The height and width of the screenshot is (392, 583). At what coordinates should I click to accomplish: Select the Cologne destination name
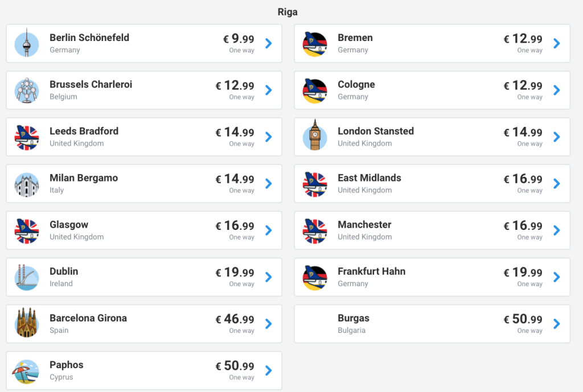pos(356,84)
